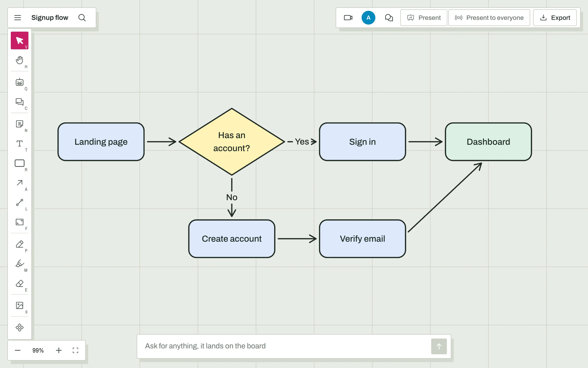Image resolution: width=588 pixels, height=368 pixels.
Task: Click the send arrow button
Action: coord(439,346)
